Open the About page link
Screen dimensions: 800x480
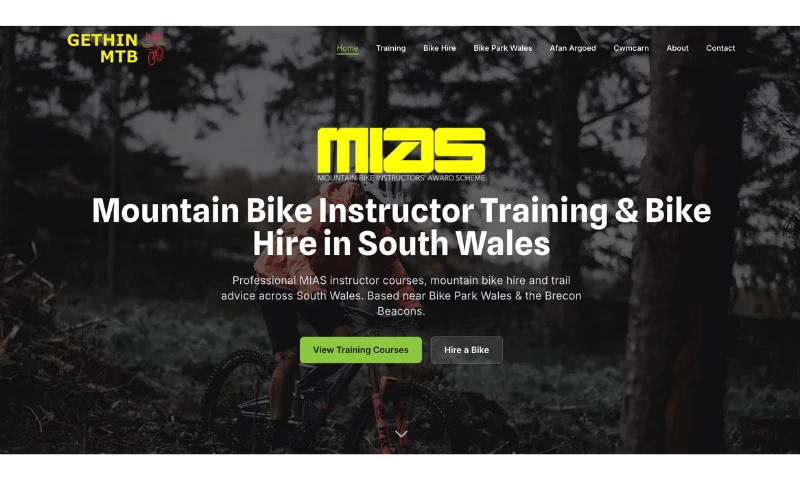tap(678, 48)
